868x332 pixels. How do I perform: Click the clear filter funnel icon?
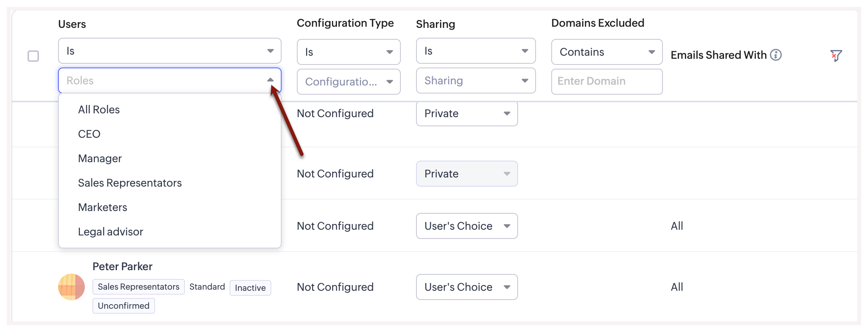pos(836,56)
